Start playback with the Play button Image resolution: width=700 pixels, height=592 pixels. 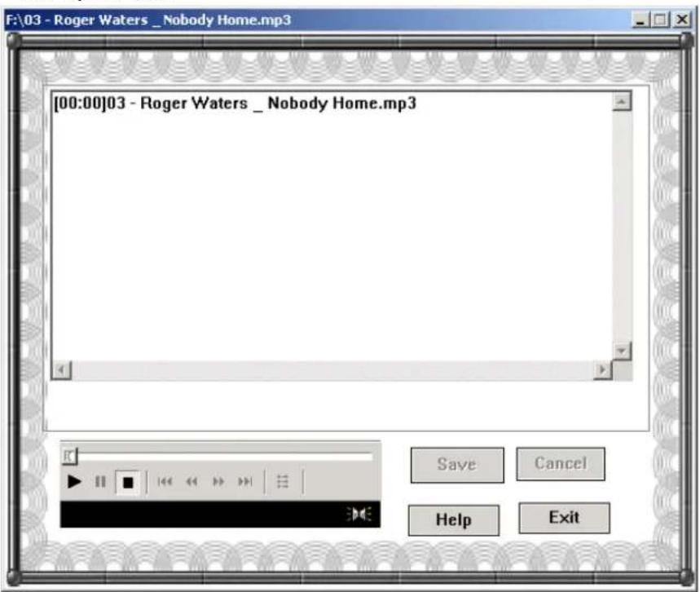(74, 482)
